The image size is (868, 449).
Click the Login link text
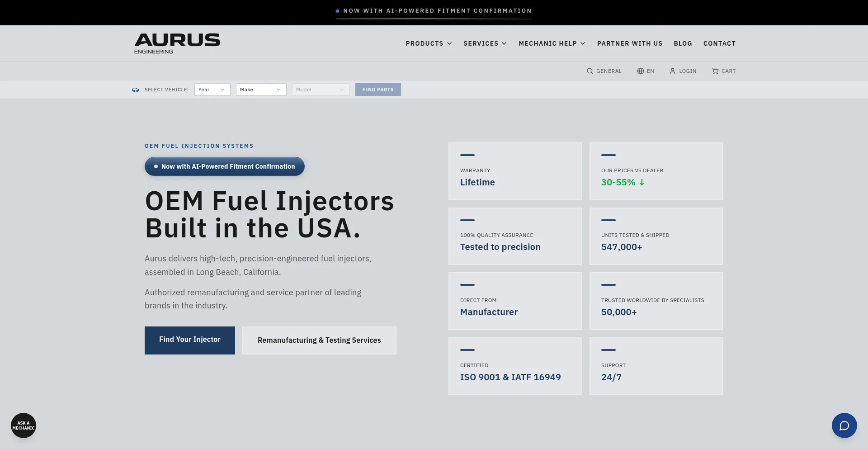point(688,71)
